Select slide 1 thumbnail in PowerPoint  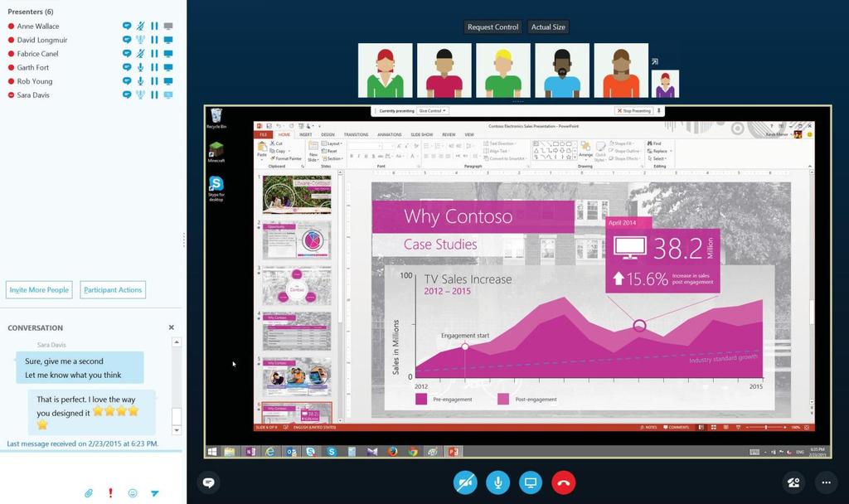coord(297,194)
